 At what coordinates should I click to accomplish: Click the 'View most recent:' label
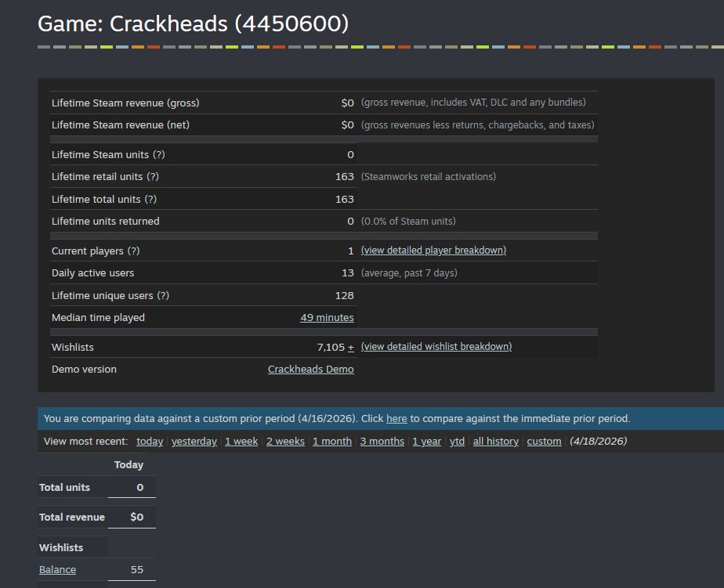point(86,442)
